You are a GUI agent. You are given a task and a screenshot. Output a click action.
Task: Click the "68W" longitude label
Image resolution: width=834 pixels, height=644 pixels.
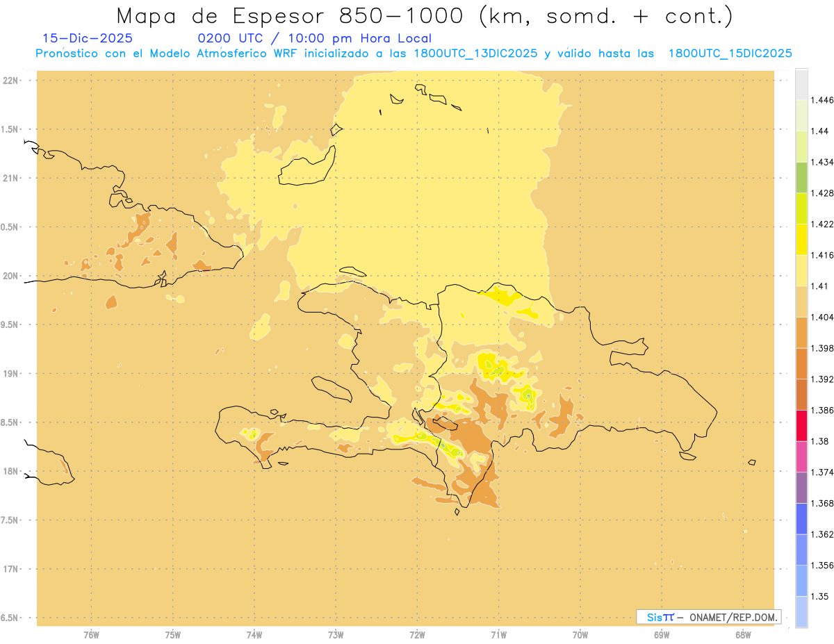tap(743, 635)
